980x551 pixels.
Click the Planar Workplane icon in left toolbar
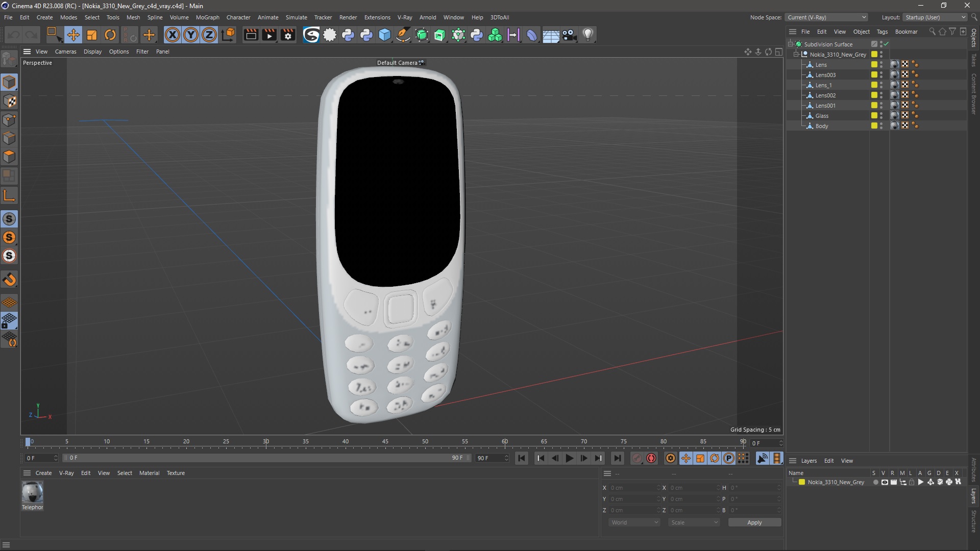9,339
